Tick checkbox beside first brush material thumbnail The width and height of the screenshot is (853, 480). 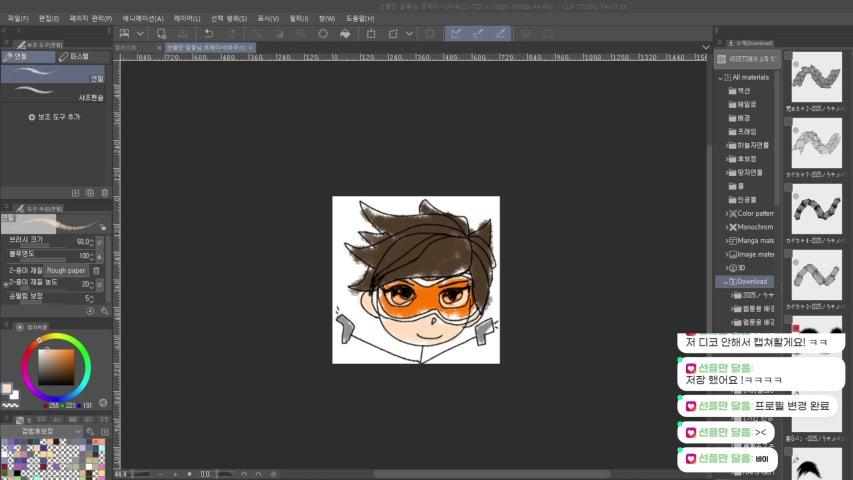tap(788, 56)
